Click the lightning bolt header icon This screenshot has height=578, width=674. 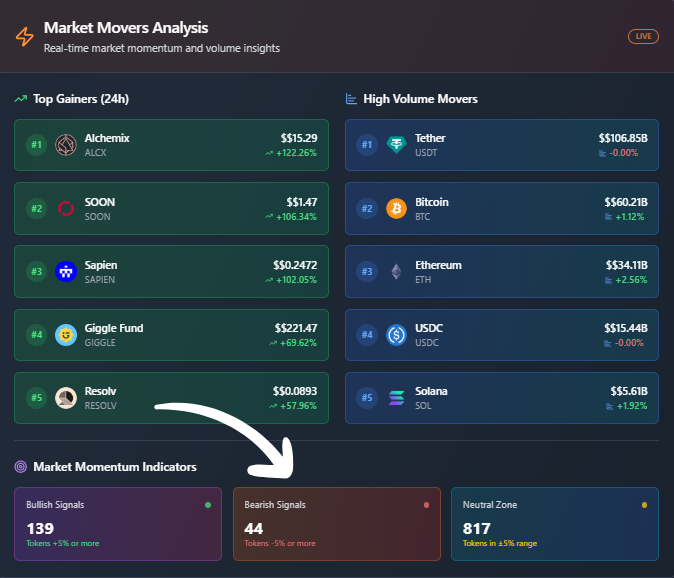point(24,37)
